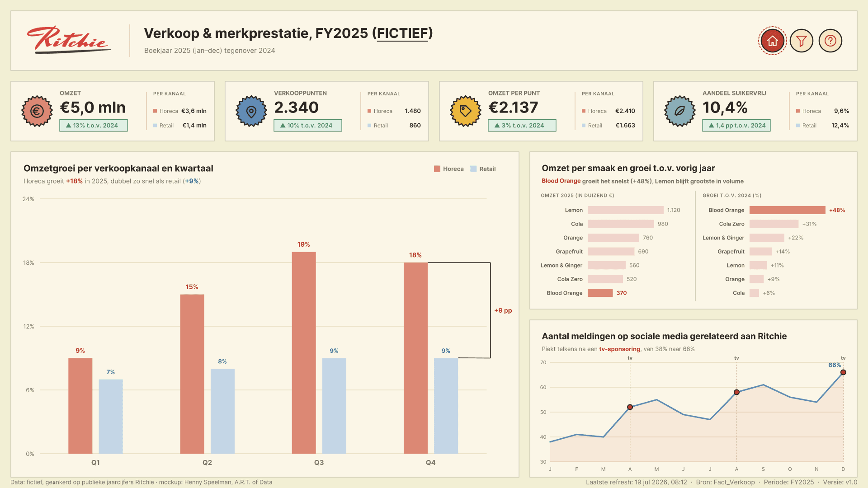The height and width of the screenshot is (488, 868).
Task: Click the Ritchie logo
Action: click(69, 40)
